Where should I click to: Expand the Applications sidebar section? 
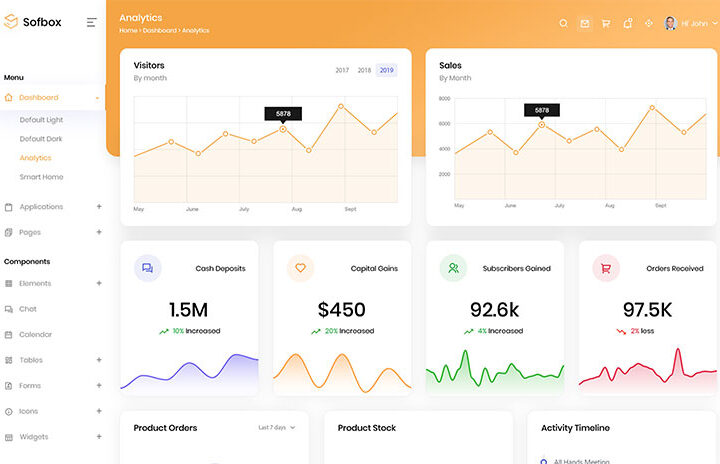pos(98,207)
